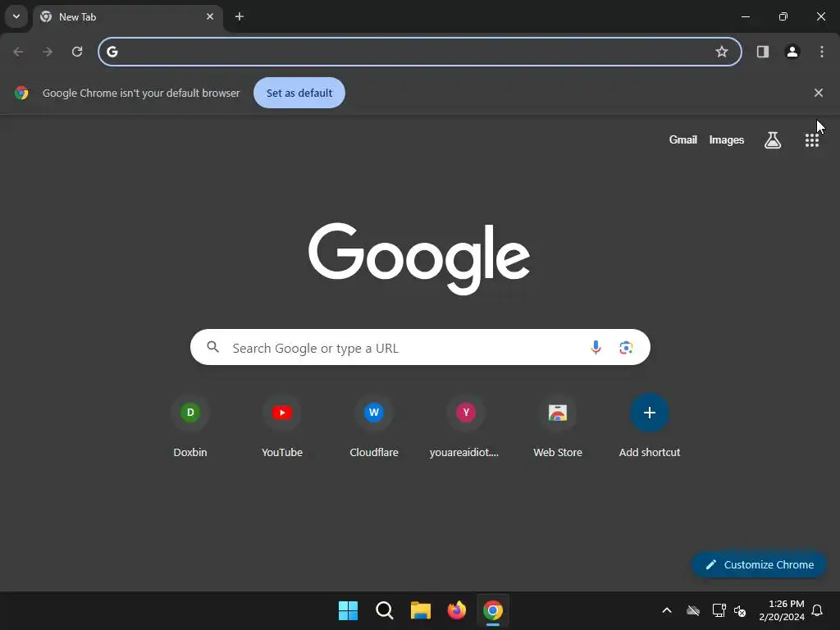The width and height of the screenshot is (840, 630).
Task: Open taskbar Search
Action: click(x=385, y=610)
